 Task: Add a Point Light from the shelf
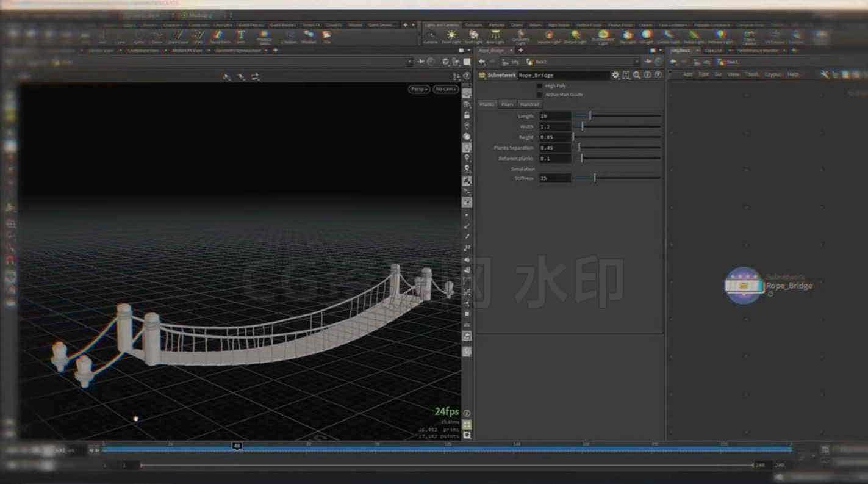[x=451, y=37]
